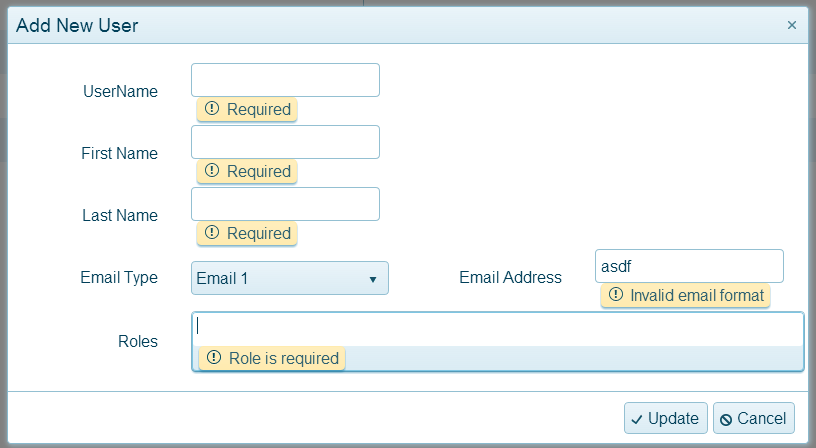Image resolution: width=816 pixels, height=448 pixels.
Task: Focus the UserName text field
Action: click(x=285, y=80)
